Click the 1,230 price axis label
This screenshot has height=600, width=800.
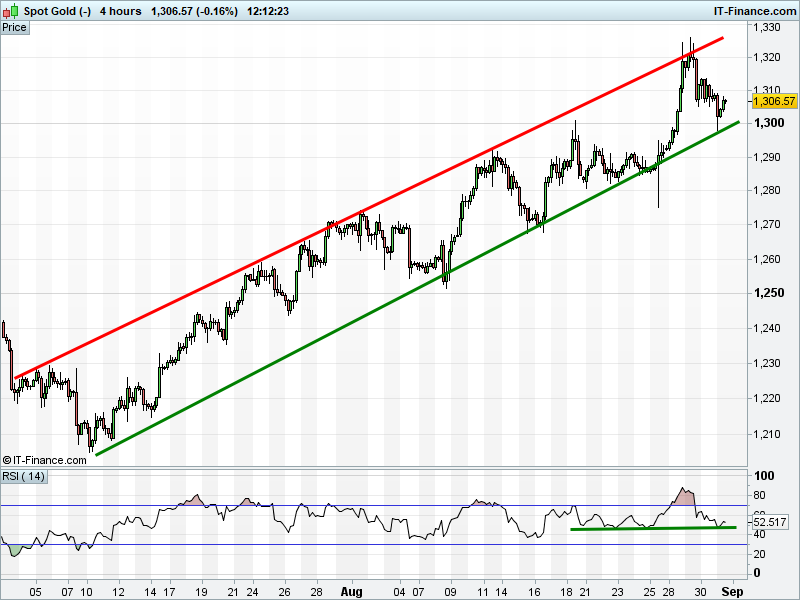(x=767, y=363)
